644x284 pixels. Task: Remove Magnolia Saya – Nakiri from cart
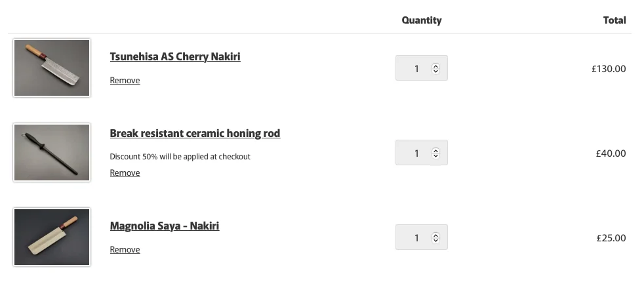click(x=125, y=250)
